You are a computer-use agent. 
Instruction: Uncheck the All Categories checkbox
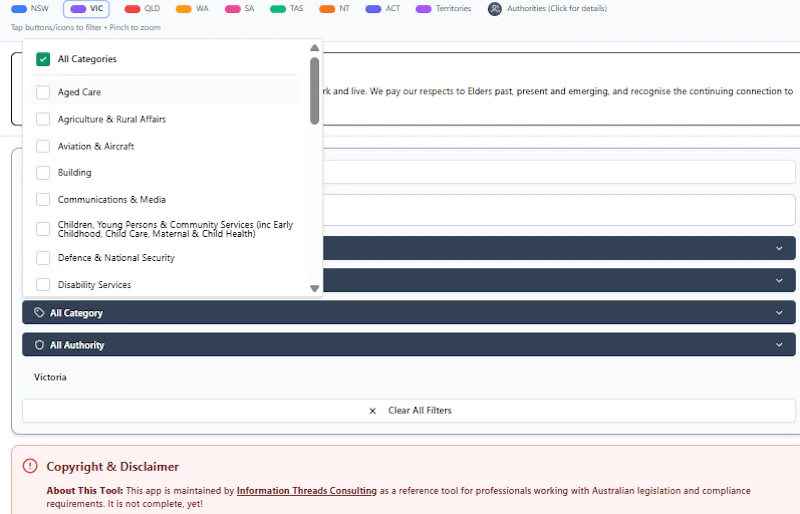pos(43,59)
